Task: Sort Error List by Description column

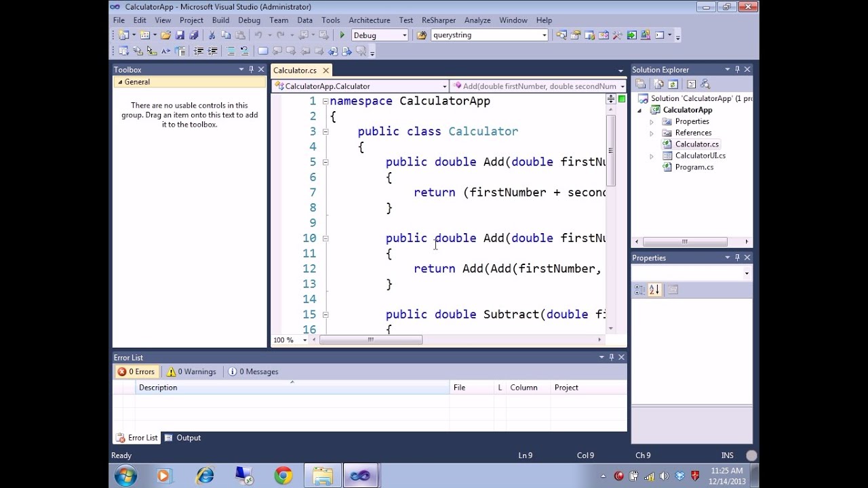Action: pyautogui.click(x=292, y=388)
